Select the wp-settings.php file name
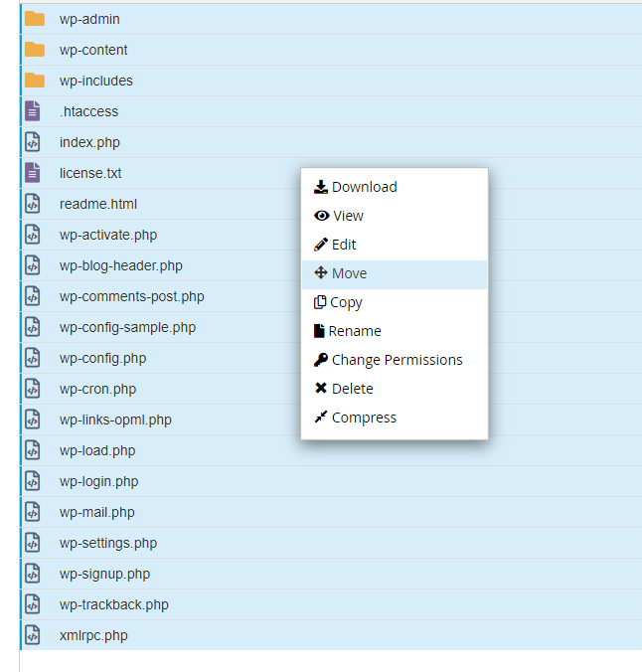 [x=108, y=544]
